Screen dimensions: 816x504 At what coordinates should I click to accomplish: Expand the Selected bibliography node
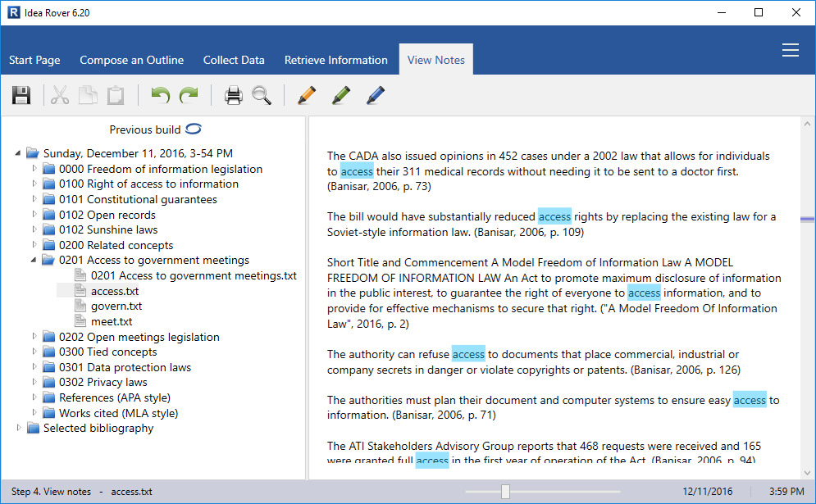[x=19, y=428]
